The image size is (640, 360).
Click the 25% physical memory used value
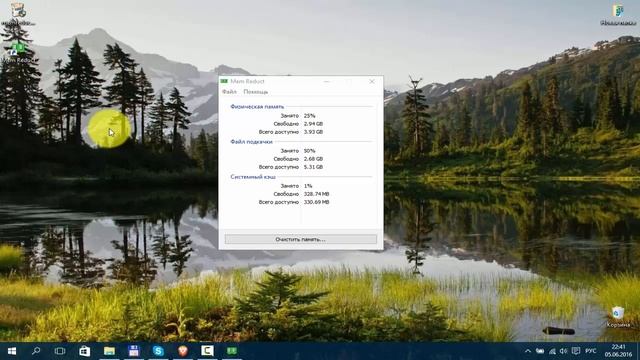click(309, 116)
